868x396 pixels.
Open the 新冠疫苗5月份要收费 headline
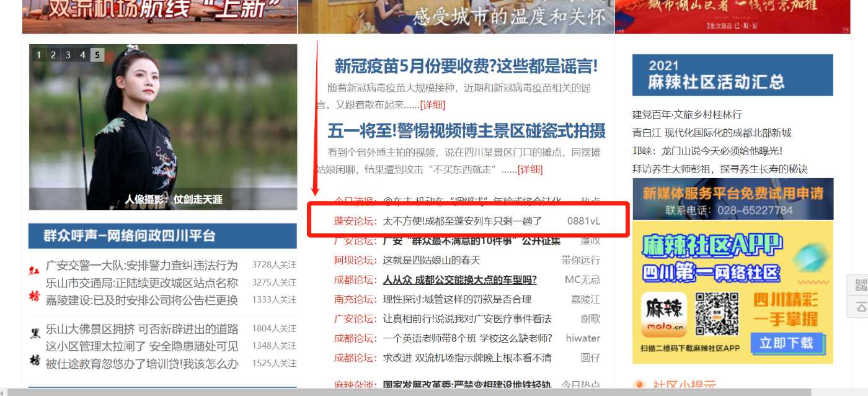[x=466, y=66]
